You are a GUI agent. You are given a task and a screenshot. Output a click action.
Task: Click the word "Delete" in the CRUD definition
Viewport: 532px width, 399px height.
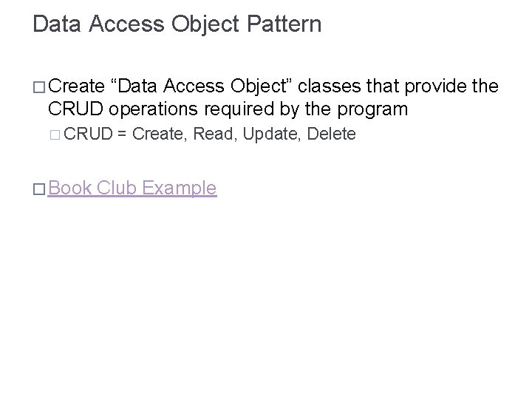(332, 134)
